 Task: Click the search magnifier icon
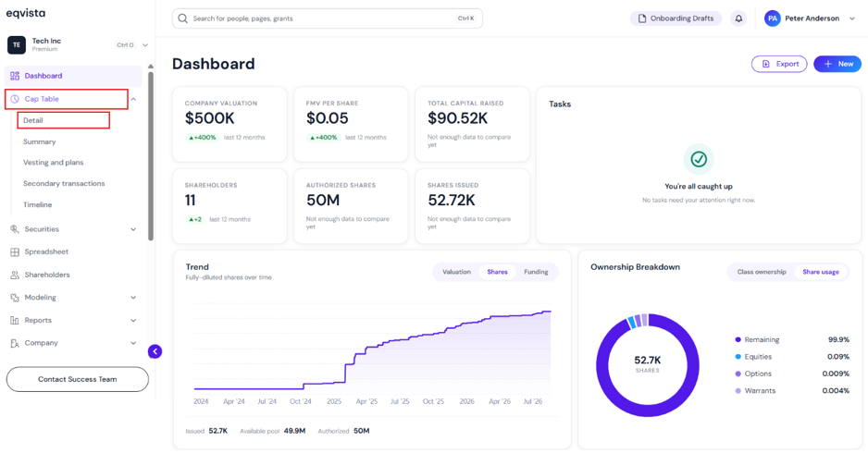(182, 18)
